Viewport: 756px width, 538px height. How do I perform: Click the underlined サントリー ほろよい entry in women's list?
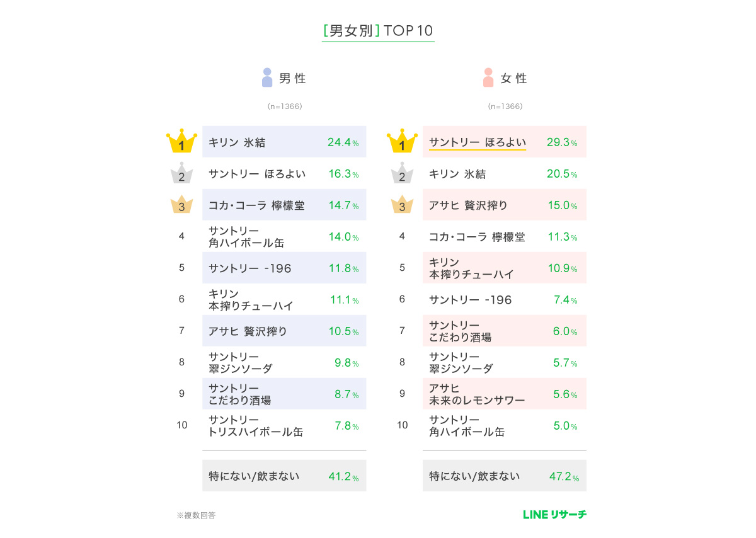(478, 143)
